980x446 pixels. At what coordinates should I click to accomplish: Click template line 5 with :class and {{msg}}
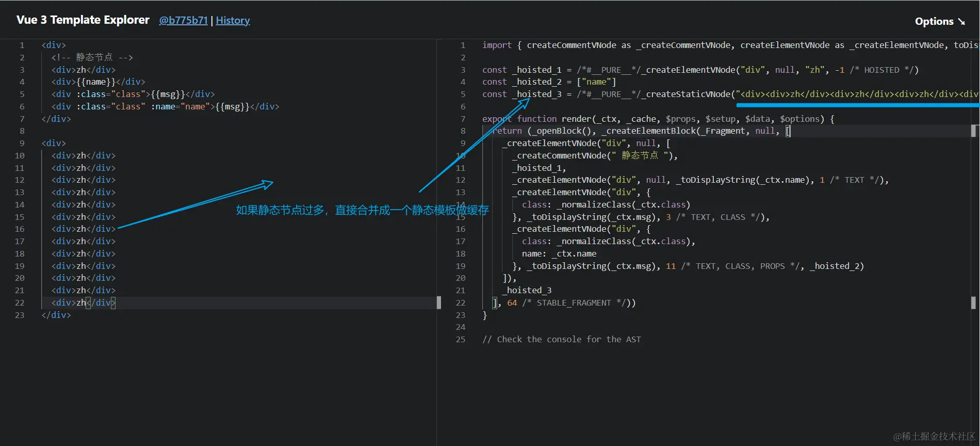(133, 94)
